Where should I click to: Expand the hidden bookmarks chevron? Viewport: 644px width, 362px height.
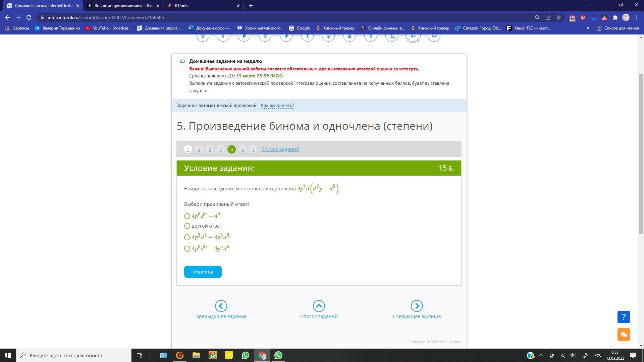pos(588,28)
